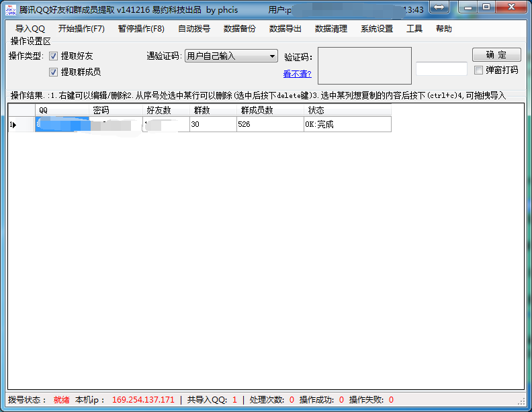Open the 帮助 menu

point(444,29)
